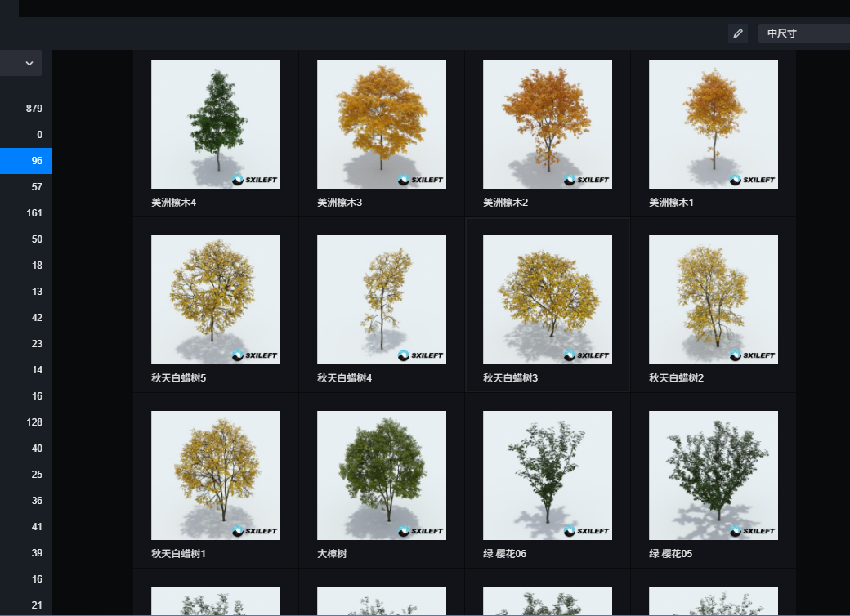Select the 美洲檫木3 tree thumbnail
Image resolution: width=850 pixels, height=616 pixels.
pos(382,125)
